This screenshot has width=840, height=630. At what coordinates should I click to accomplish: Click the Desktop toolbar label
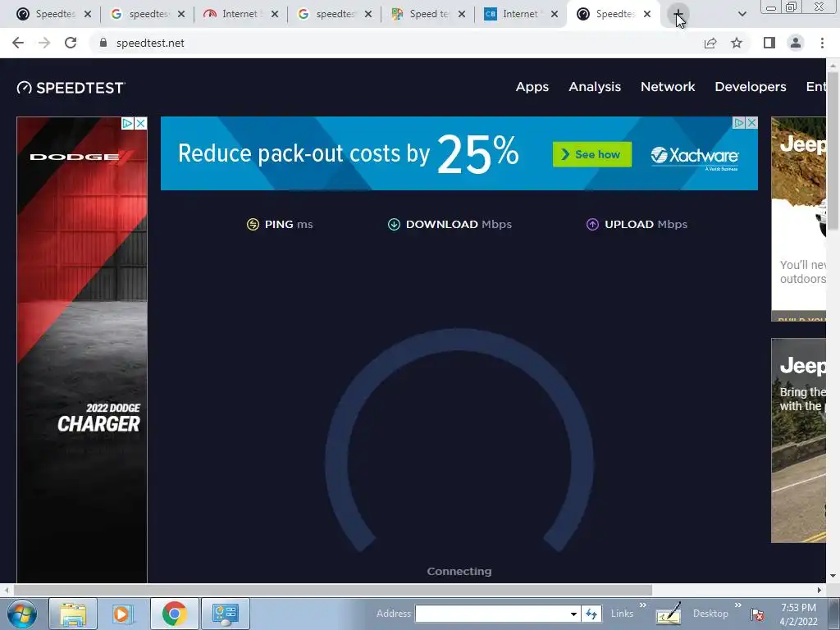pyautogui.click(x=710, y=614)
